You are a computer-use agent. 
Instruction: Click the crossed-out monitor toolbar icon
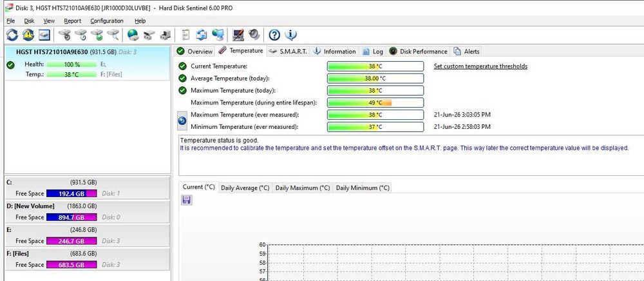point(238,35)
